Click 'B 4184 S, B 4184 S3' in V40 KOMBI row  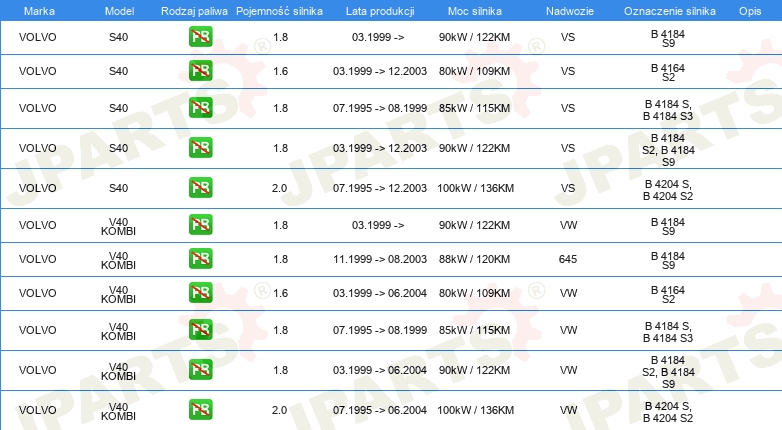668,332
